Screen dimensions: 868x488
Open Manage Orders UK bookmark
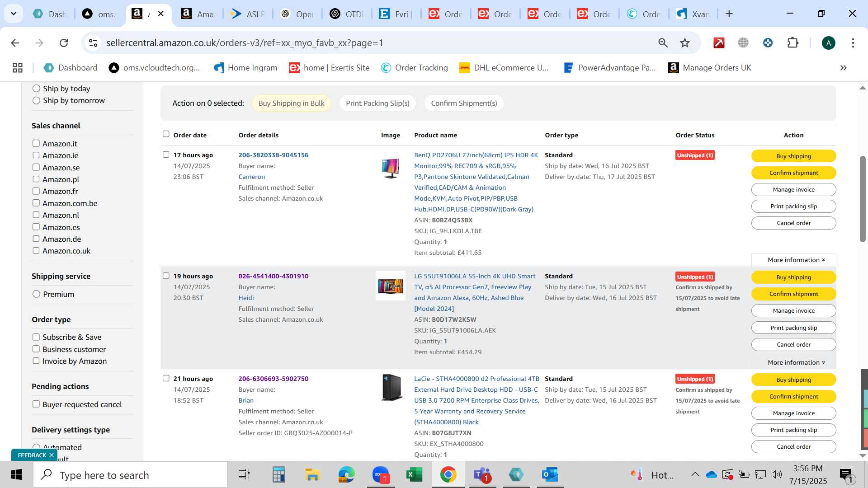point(710,68)
